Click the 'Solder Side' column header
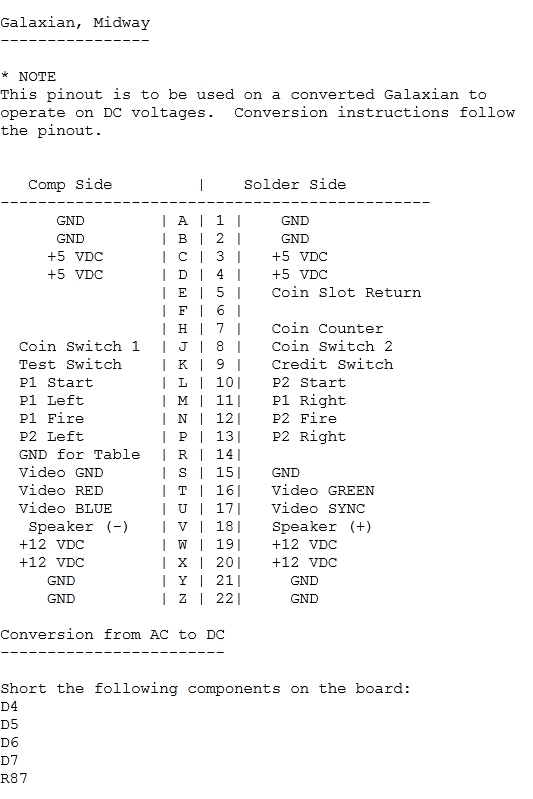The height and width of the screenshot is (799, 533). point(295,184)
